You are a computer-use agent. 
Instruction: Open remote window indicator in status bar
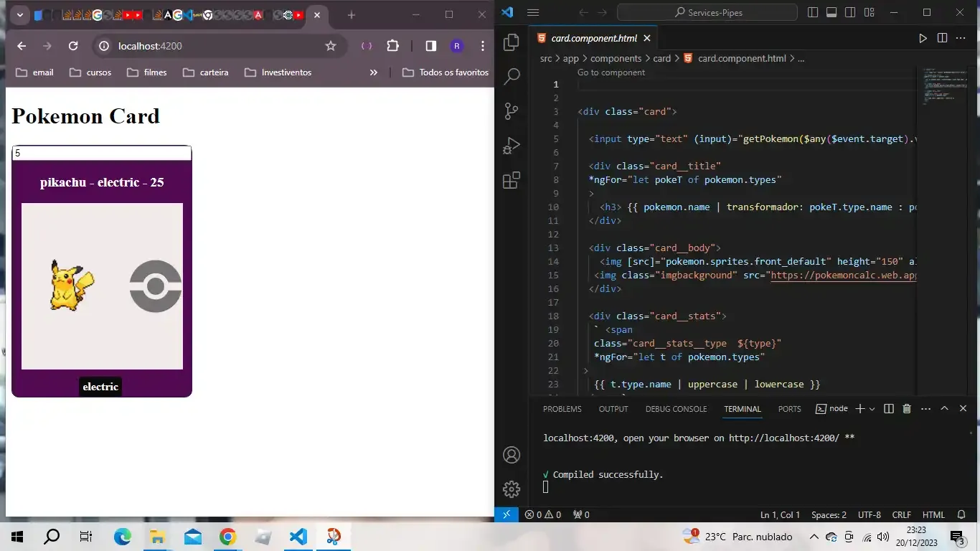click(x=507, y=514)
